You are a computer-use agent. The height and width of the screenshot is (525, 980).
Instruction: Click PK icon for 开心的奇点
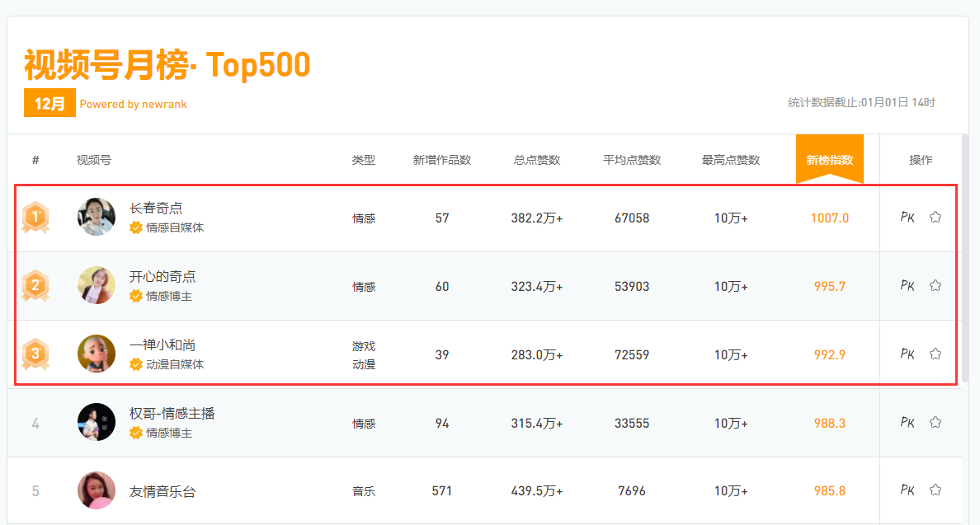click(907, 286)
